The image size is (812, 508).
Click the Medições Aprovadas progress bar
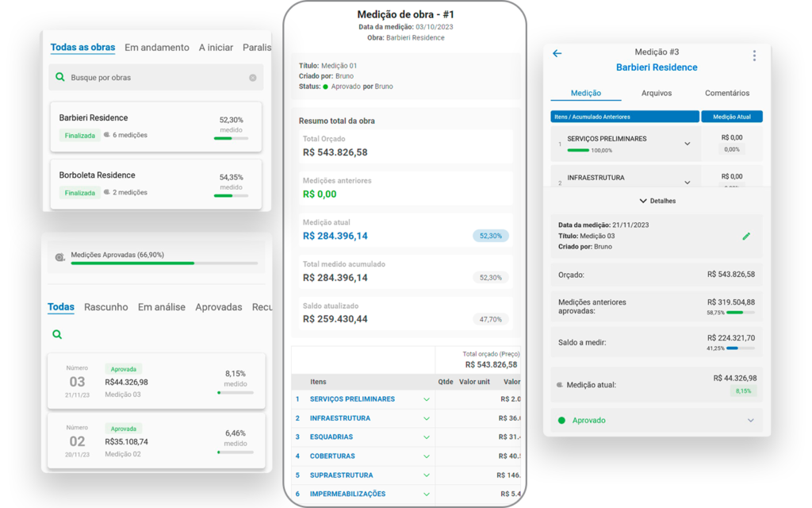(x=163, y=263)
